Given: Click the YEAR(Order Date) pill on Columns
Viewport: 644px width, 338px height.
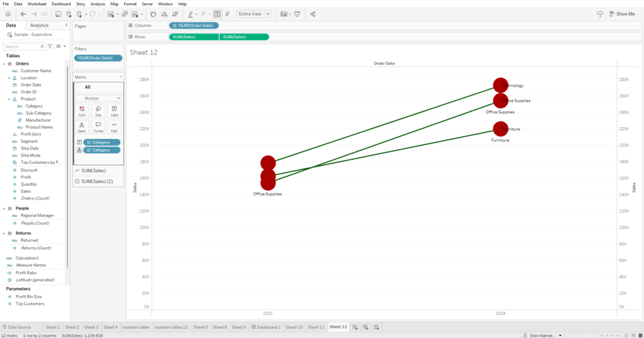Looking at the screenshot, I should (x=194, y=26).
